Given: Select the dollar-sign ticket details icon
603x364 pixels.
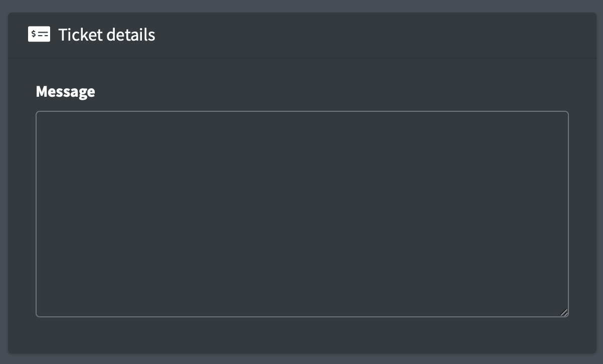Looking at the screenshot, I should click(x=39, y=34).
